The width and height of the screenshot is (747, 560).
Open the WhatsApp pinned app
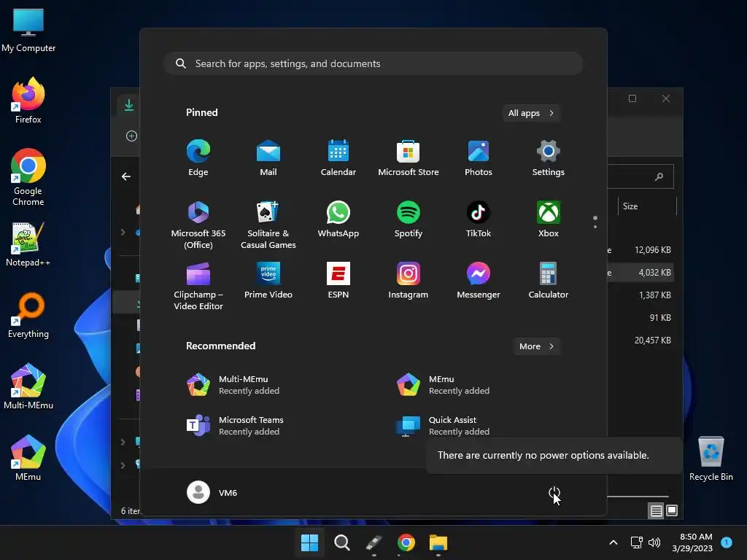coord(338,219)
